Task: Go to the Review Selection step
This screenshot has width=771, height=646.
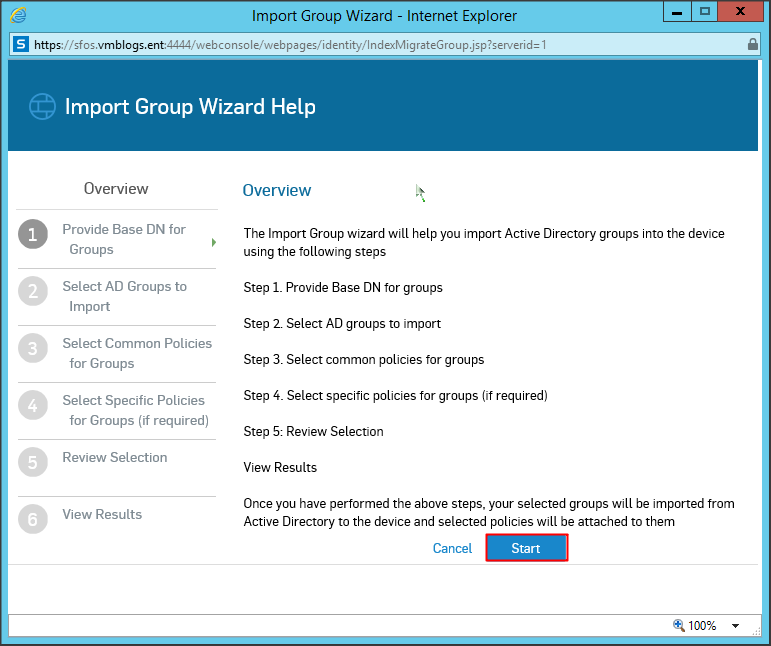Action: coord(114,457)
